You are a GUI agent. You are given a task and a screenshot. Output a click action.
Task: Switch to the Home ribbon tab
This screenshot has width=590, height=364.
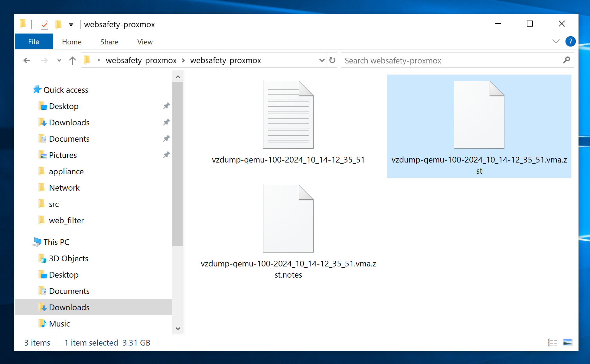(72, 42)
